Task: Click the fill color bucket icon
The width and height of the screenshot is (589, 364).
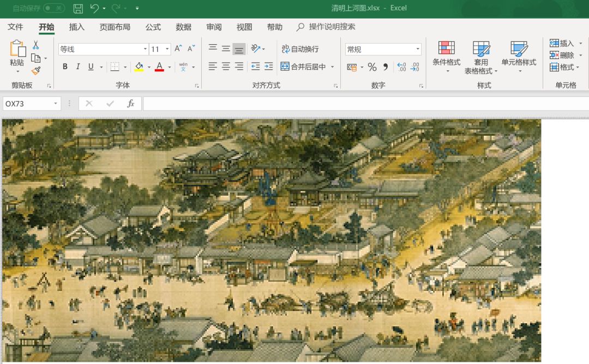Action: [139, 67]
